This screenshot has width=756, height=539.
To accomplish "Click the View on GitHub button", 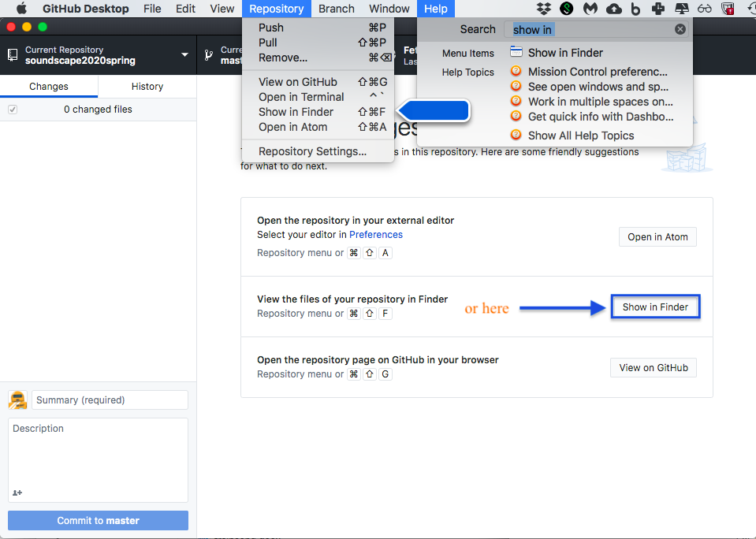I will [x=654, y=367].
